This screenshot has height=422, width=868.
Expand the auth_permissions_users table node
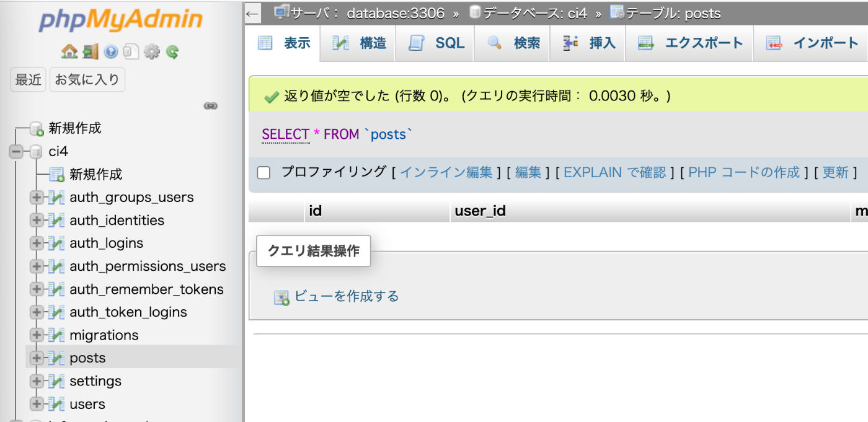click(37, 266)
